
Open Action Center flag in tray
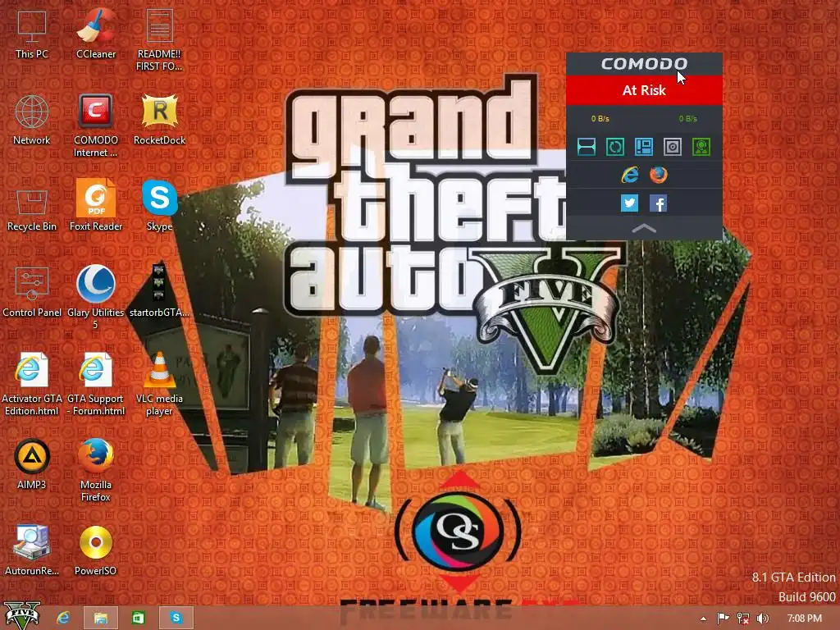coord(723,619)
